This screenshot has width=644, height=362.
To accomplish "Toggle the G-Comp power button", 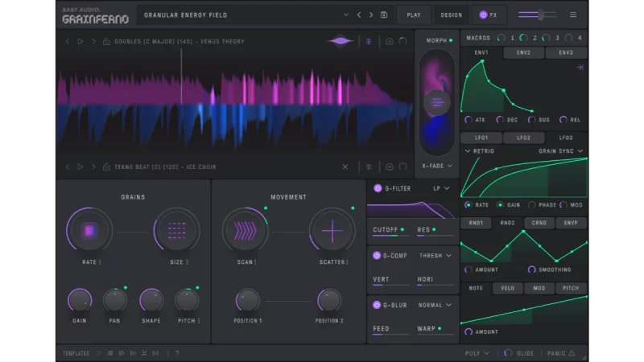I will click(x=377, y=255).
